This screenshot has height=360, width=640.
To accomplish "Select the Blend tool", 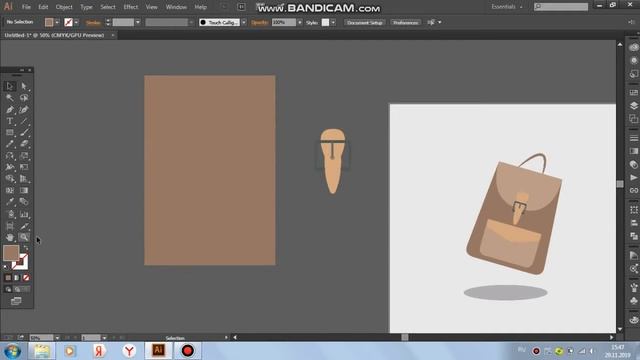I will pyautogui.click(x=24, y=202).
